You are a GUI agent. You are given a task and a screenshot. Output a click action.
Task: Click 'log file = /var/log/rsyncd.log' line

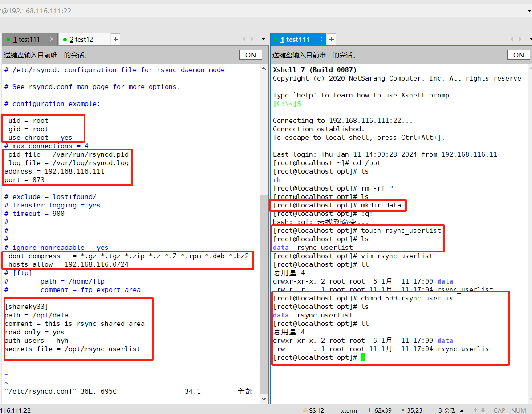(69, 163)
